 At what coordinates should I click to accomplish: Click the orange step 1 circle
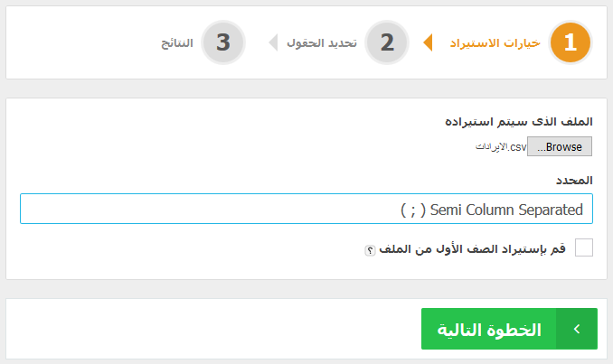570,42
